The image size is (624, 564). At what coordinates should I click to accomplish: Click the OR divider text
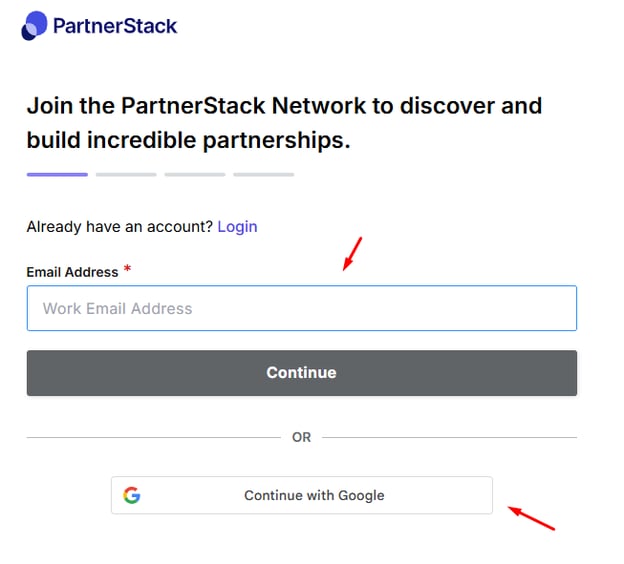pos(301,437)
